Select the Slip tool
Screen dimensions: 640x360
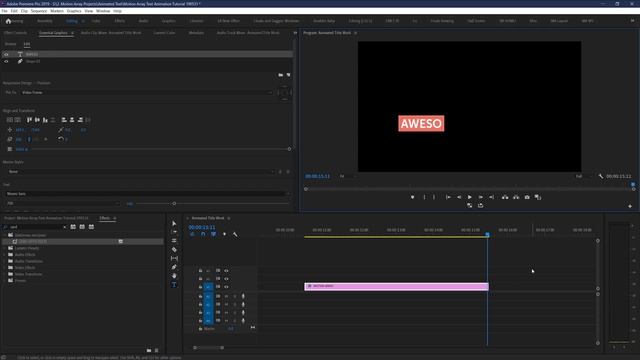click(x=174, y=258)
